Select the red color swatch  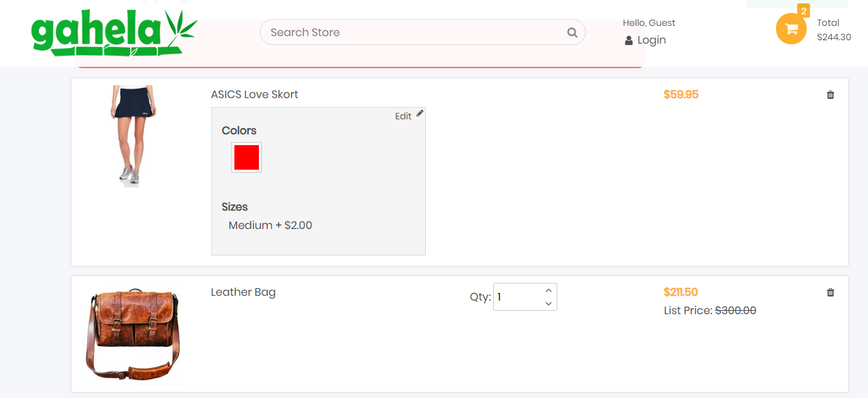(246, 157)
